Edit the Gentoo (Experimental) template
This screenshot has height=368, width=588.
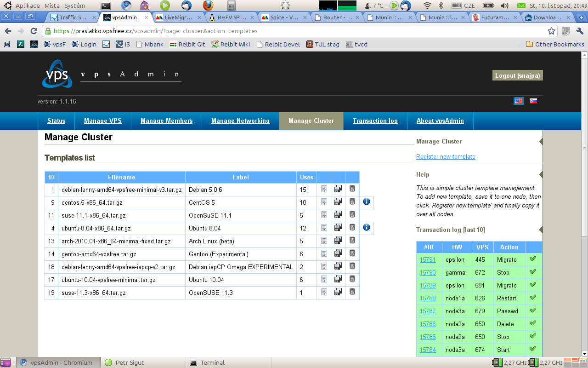[324, 253]
